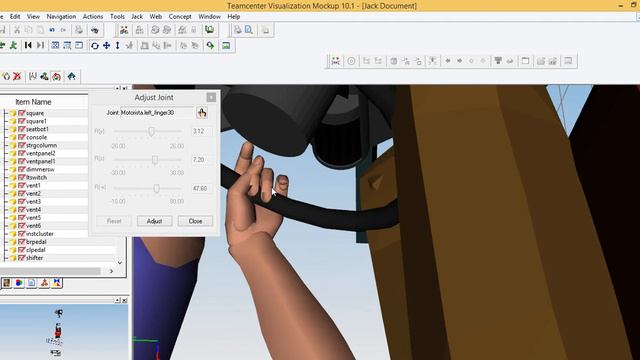This screenshot has width=640, height=360.
Task: Open the Help menu
Action: [233, 17]
